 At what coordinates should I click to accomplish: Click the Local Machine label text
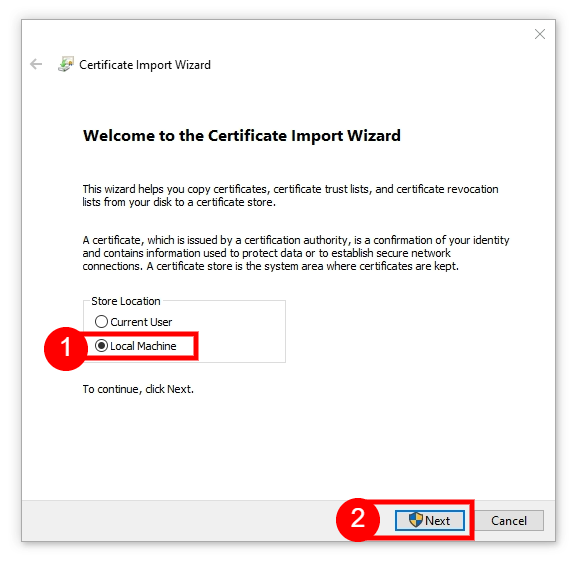pos(143,346)
